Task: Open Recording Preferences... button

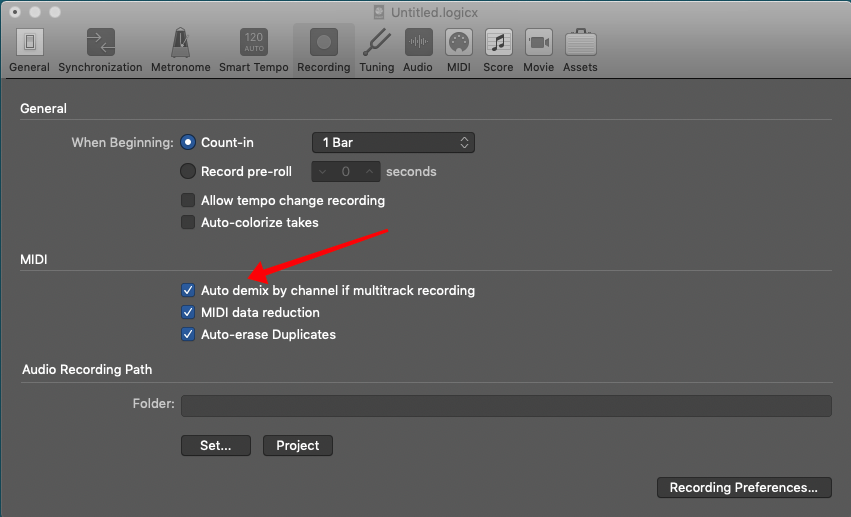Action: (744, 487)
